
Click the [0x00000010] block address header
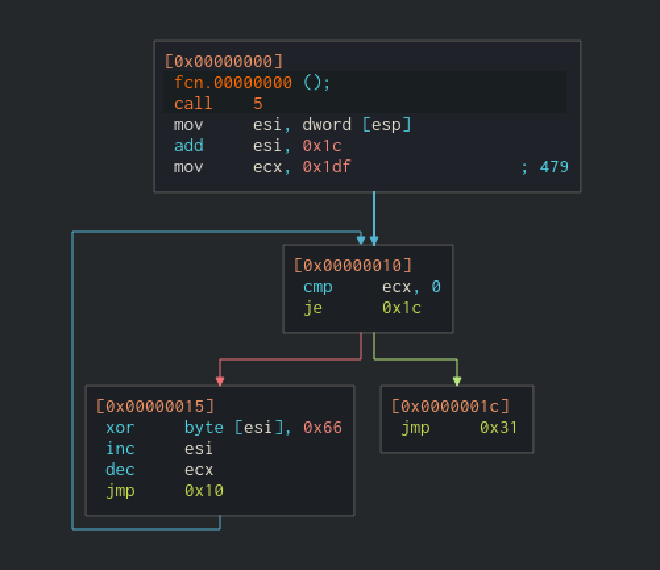tap(352, 265)
